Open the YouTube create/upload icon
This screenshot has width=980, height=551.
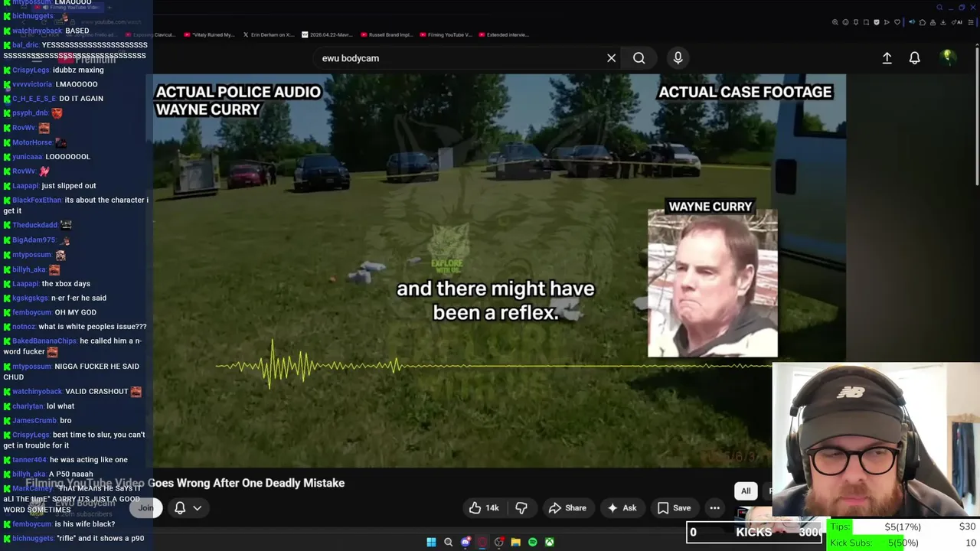tap(887, 58)
